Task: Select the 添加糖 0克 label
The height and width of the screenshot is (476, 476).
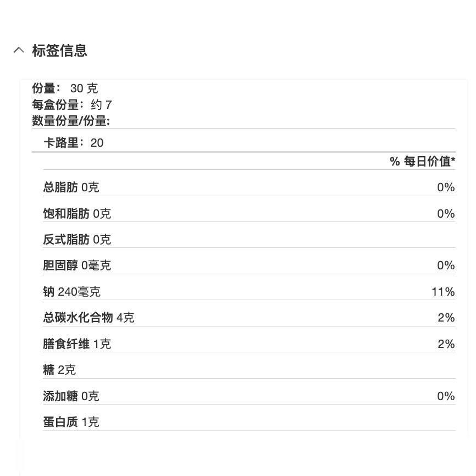Action: (71, 396)
